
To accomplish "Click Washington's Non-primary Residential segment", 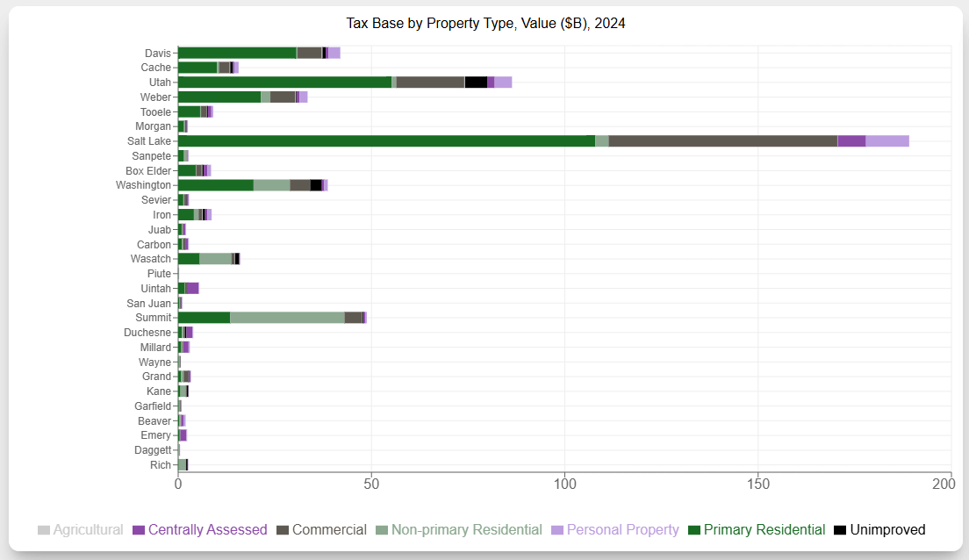I will (x=271, y=185).
